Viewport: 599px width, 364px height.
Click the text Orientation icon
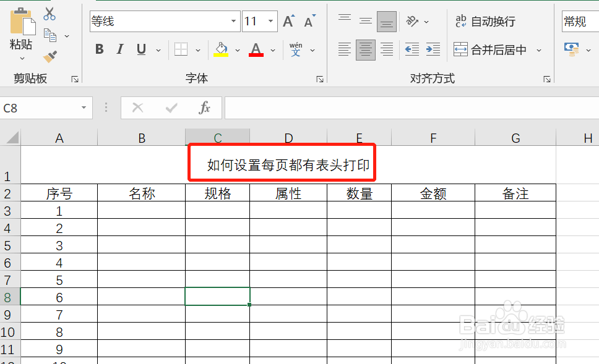413,20
